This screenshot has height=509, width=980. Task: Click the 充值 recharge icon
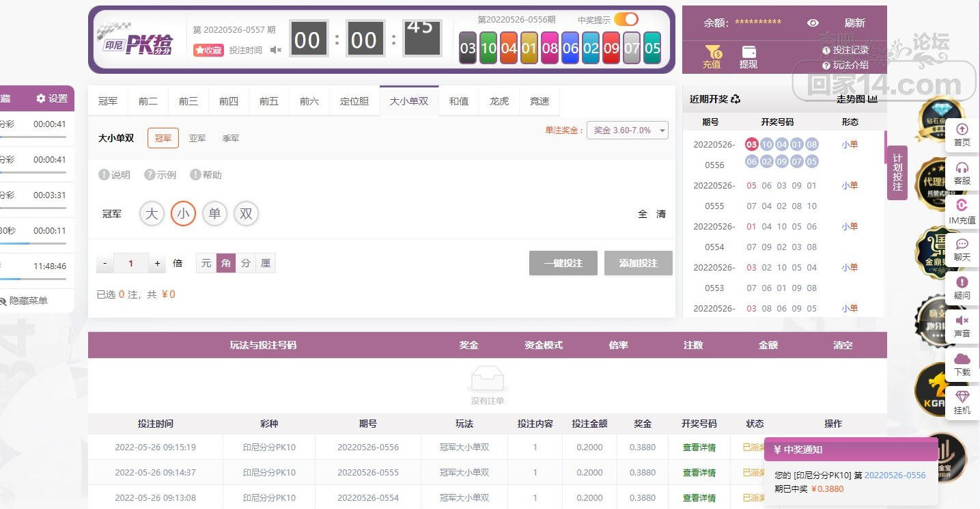[x=712, y=53]
